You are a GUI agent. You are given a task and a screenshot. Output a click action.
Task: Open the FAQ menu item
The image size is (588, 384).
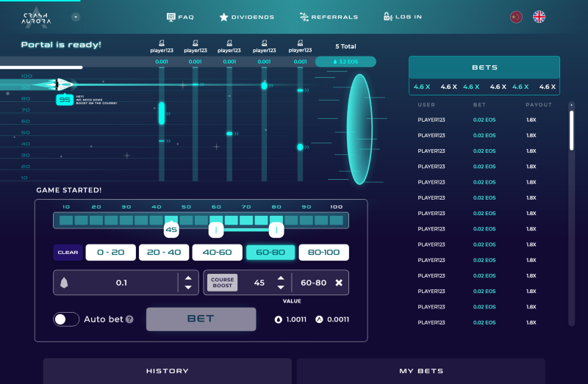[180, 17]
